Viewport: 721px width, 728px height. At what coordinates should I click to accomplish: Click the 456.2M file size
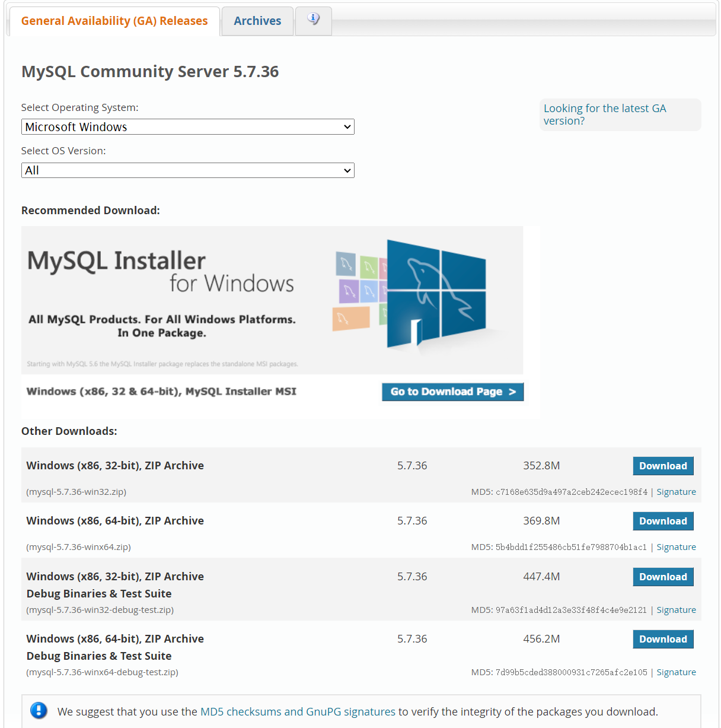coord(541,639)
